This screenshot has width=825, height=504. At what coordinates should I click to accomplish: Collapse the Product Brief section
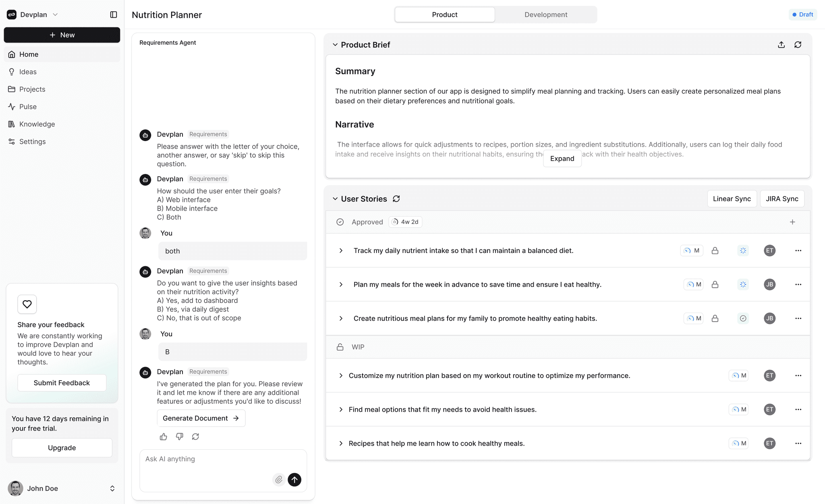335,45
